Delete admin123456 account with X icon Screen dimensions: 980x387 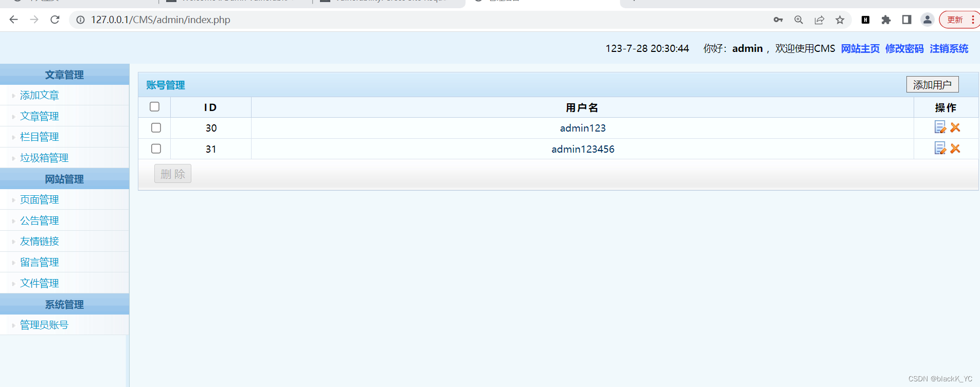955,149
